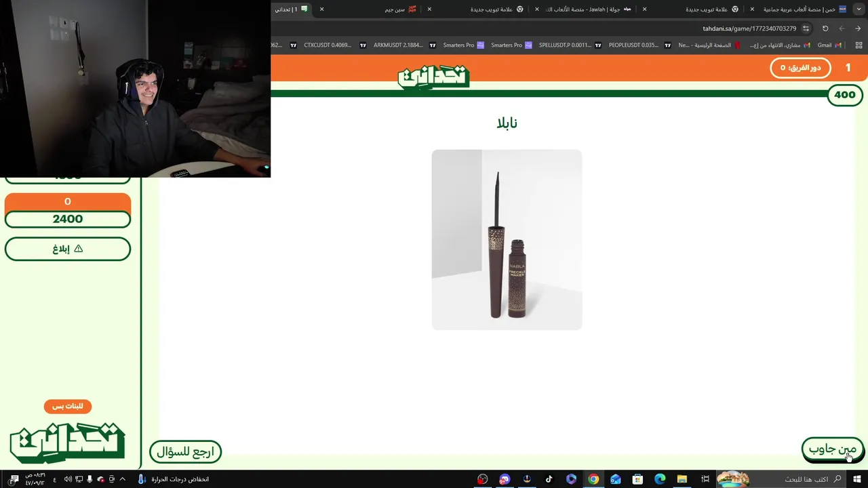
Task: Open the apps grid bookmarks icon
Action: point(859,45)
